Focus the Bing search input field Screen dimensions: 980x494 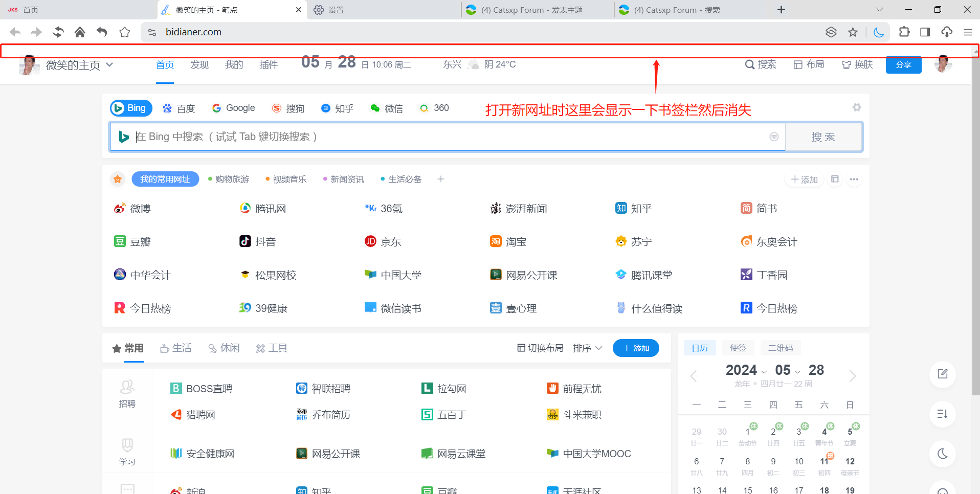pyautogui.click(x=448, y=137)
